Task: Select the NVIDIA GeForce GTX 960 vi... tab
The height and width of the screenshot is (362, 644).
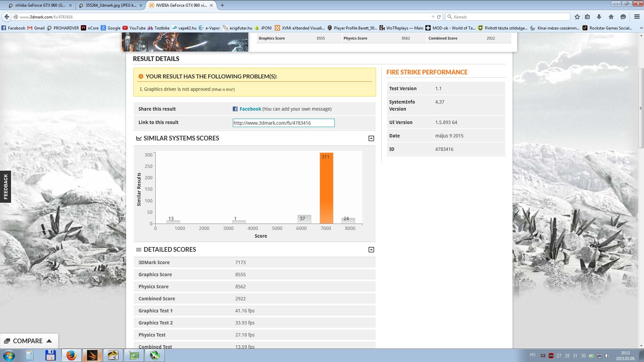Action: coord(181,5)
